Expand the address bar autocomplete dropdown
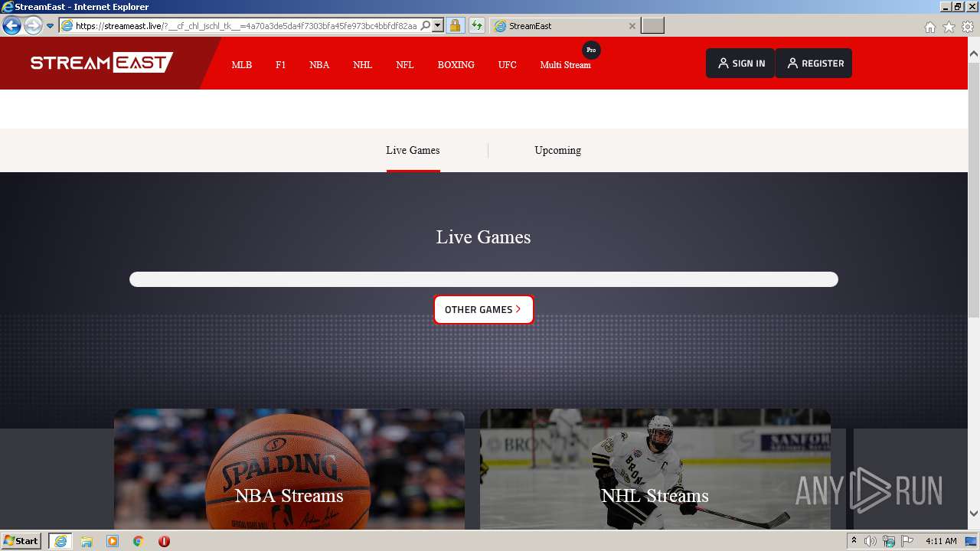980x551 pixels. tap(438, 25)
